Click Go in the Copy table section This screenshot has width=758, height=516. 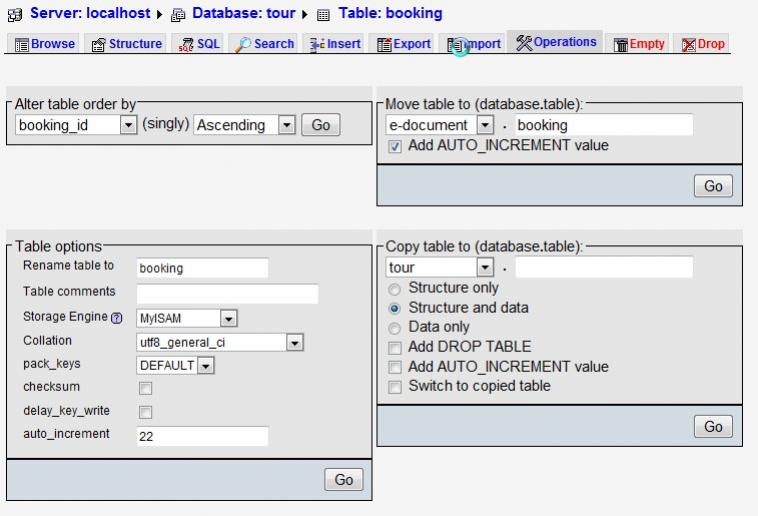713,427
